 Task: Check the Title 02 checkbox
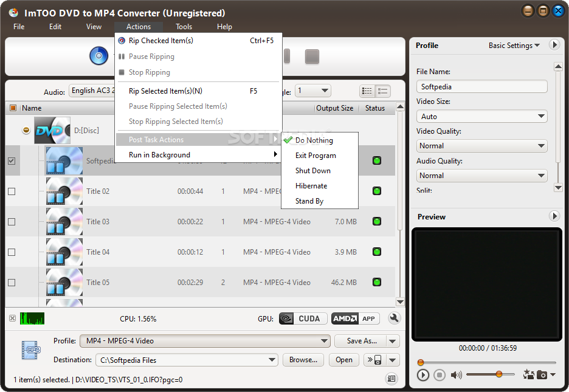[12, 191]
